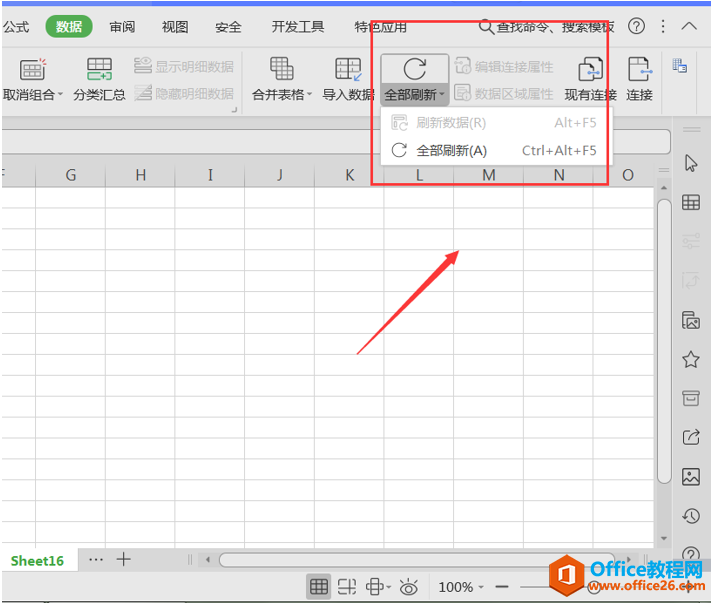Toggle eye protection mode icon
This screenshot has height=603, width=712.
[x=409, y=587]
